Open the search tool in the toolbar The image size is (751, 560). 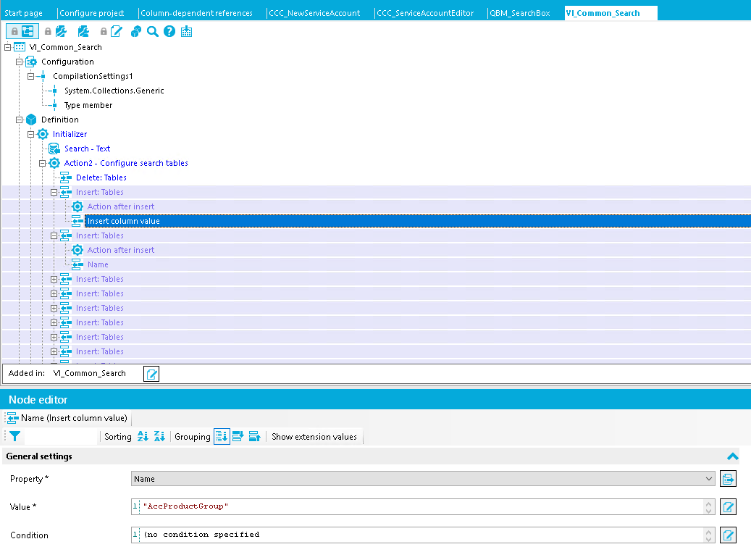(152, 31)
